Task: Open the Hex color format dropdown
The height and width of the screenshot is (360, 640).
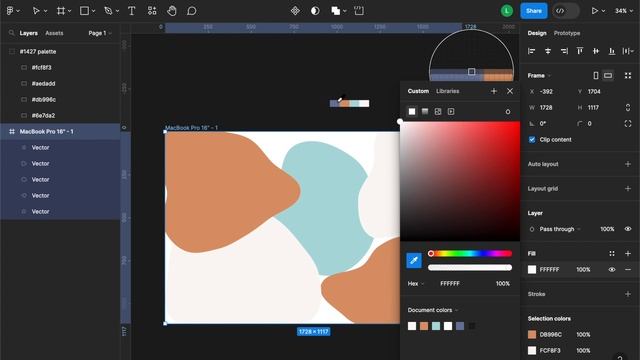Action: tap(416, 284)
